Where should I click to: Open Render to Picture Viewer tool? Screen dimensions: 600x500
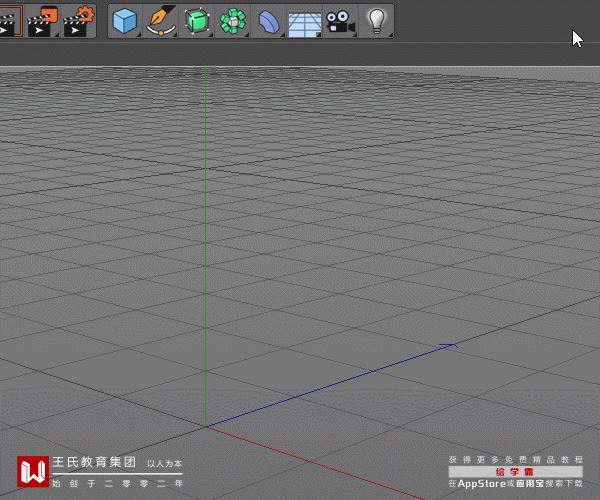43,21
